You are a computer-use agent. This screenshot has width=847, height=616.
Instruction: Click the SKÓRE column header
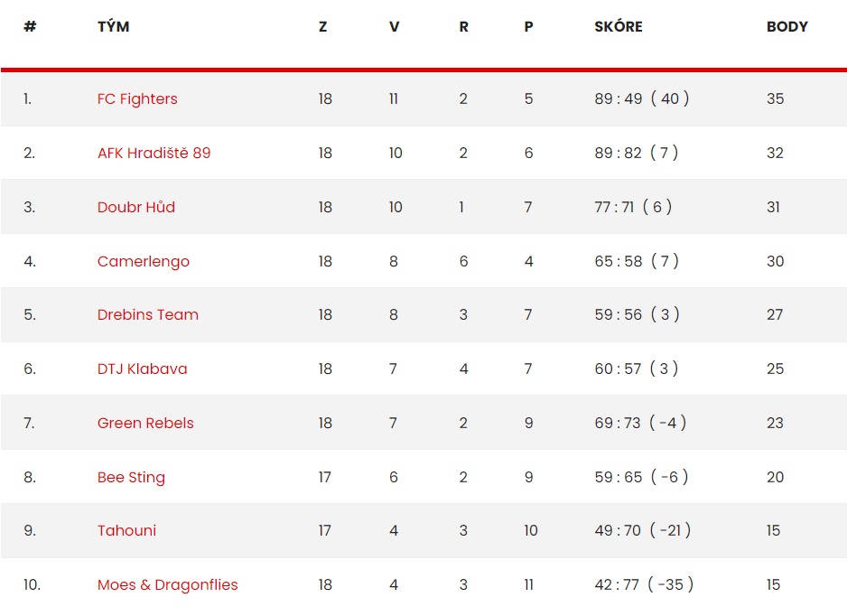point(619,26)
